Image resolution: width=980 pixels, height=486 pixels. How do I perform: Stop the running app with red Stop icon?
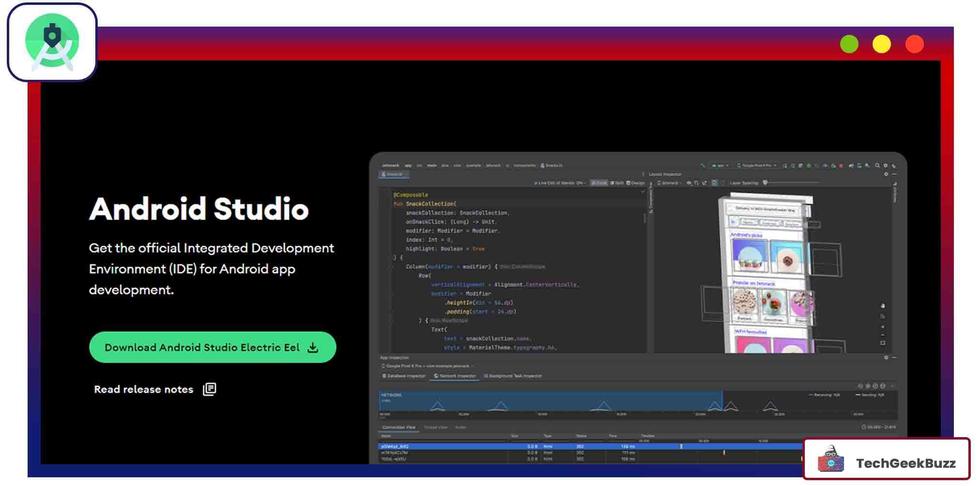(841, 166)
